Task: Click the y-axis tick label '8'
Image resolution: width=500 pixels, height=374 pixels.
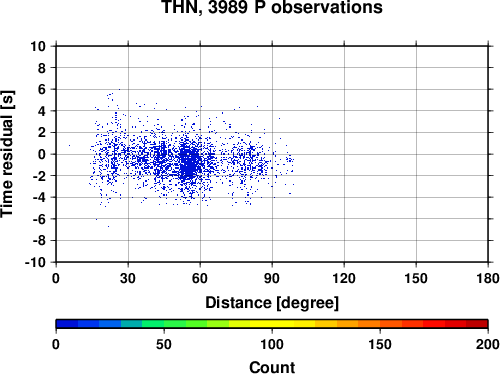Action: tap(42, 68)
